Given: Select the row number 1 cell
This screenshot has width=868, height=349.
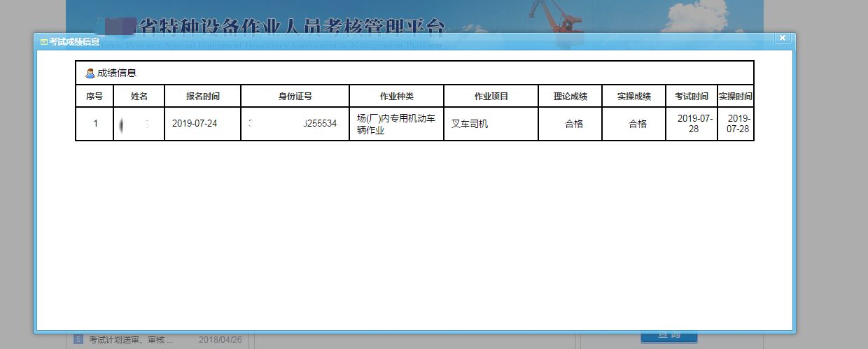Looking at the screenshot, I should coord(94,124).
